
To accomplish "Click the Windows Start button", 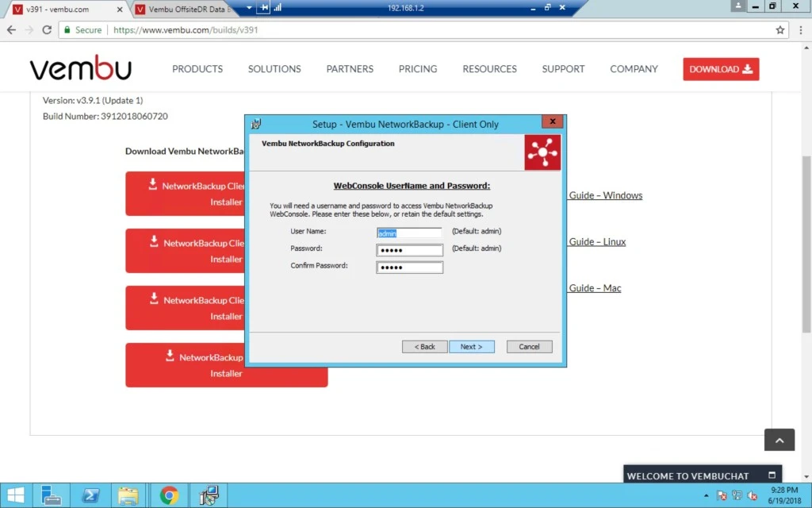I will tap(16, 495).
